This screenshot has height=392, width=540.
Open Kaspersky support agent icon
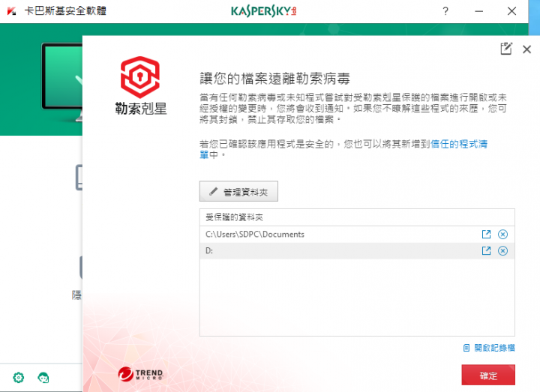point(43,378)
